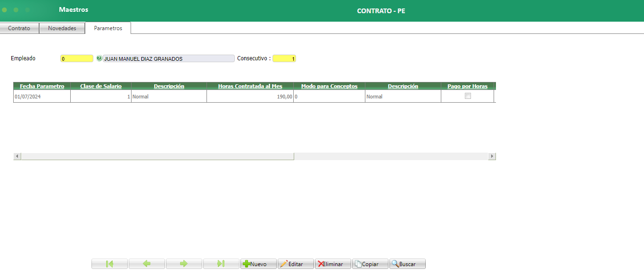Click horizontal scrollbar thumb
This screenshot has width=644, height=276.
point(157,156)
